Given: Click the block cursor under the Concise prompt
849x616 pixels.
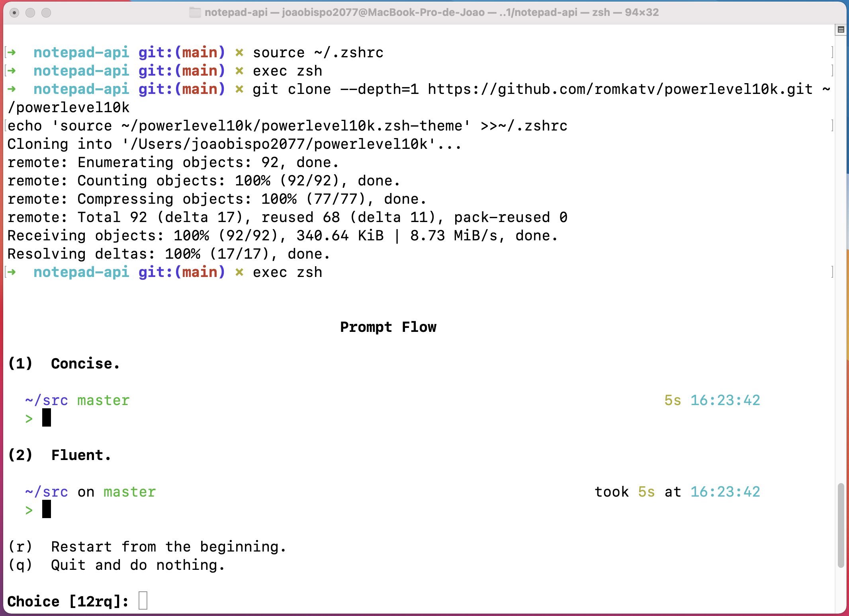Looking at the screenshot, I should 46,418.
